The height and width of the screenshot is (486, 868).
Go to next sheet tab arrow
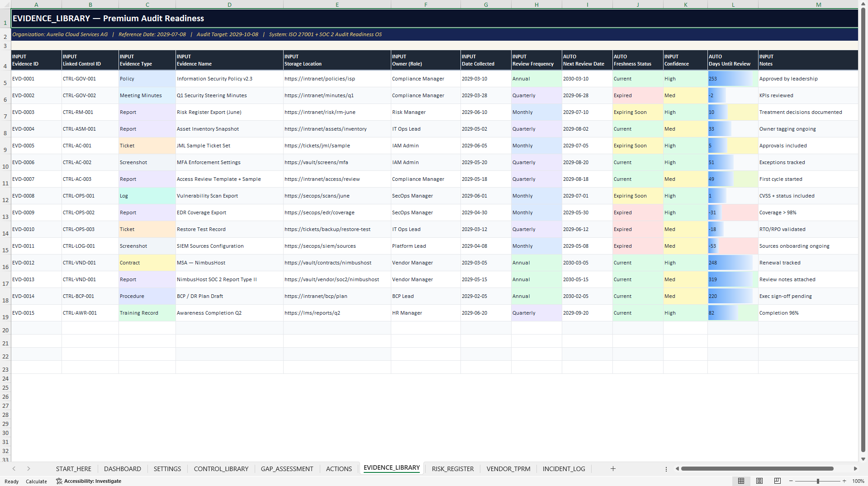click(28, 469)
